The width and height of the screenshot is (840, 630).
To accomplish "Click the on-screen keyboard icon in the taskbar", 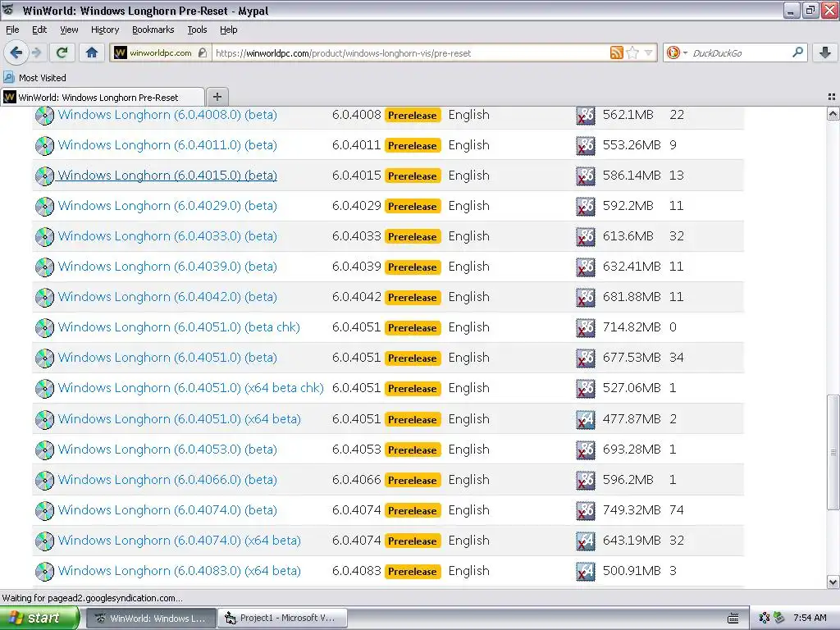I will click(733, 619).
